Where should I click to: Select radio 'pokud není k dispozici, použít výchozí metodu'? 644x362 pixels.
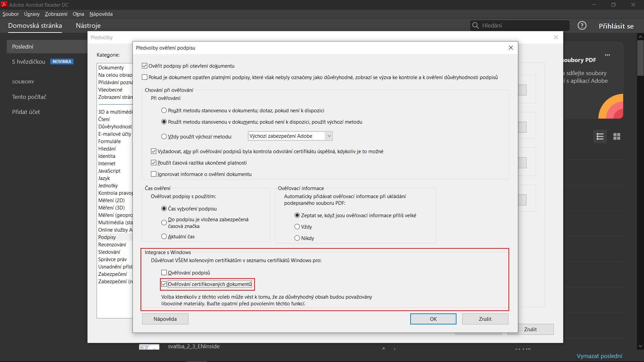click(x=164, y=122)
